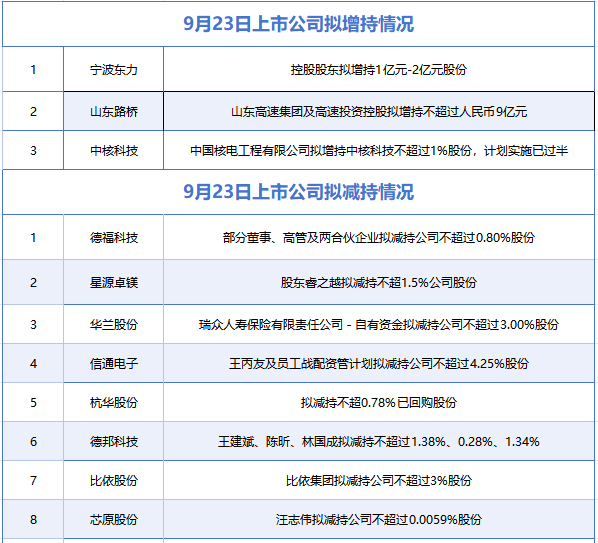Click the cell 控股股东拟增持1亿元-2亿元股份

tap(379, 69)
